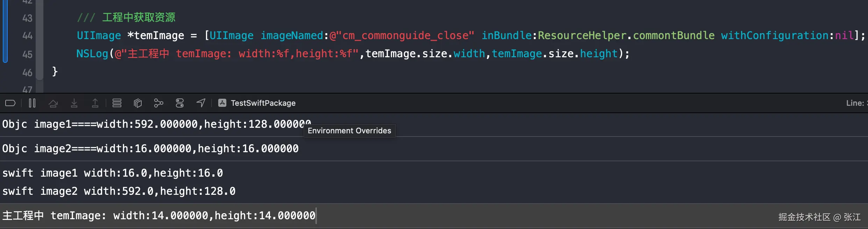Image resolution: width=868 pixels, height=229 pixels.
Task: Click line number 45 in gutter
Action: 27,54
